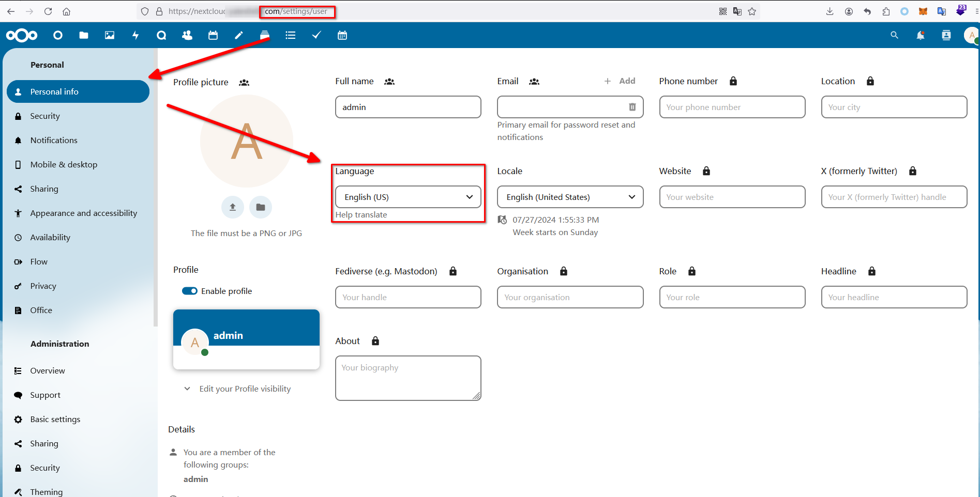This screenshot has height=497, width=980.
Task: Choose profile picture from Files folder icon
Action: (261, 207)
